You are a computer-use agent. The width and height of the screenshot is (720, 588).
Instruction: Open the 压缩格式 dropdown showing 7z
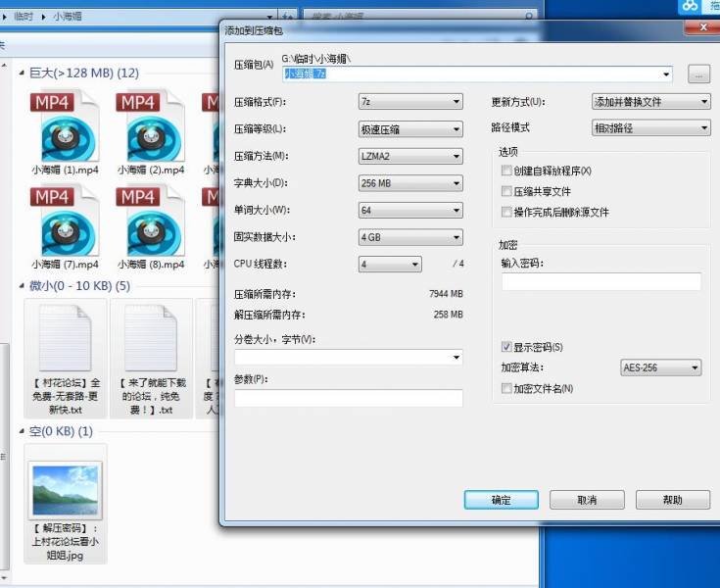click(410, 102)
